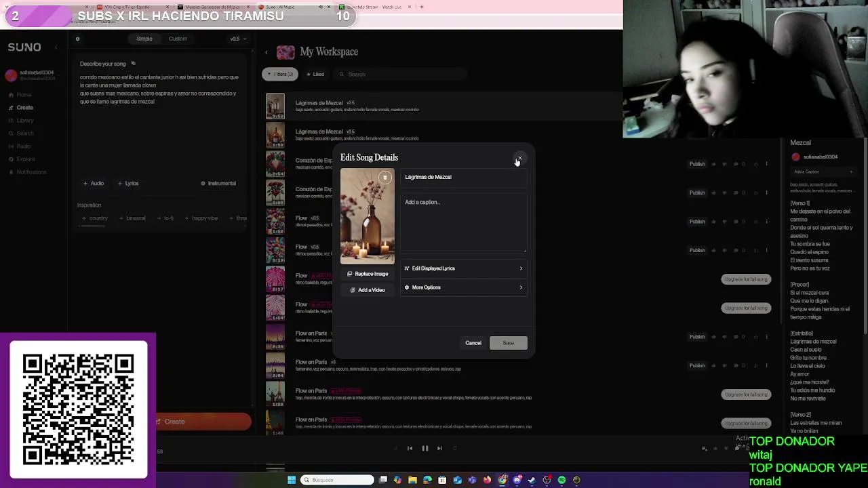Open the v3.5 model version dropdown
868x488 pixels.
click(237, 39)
